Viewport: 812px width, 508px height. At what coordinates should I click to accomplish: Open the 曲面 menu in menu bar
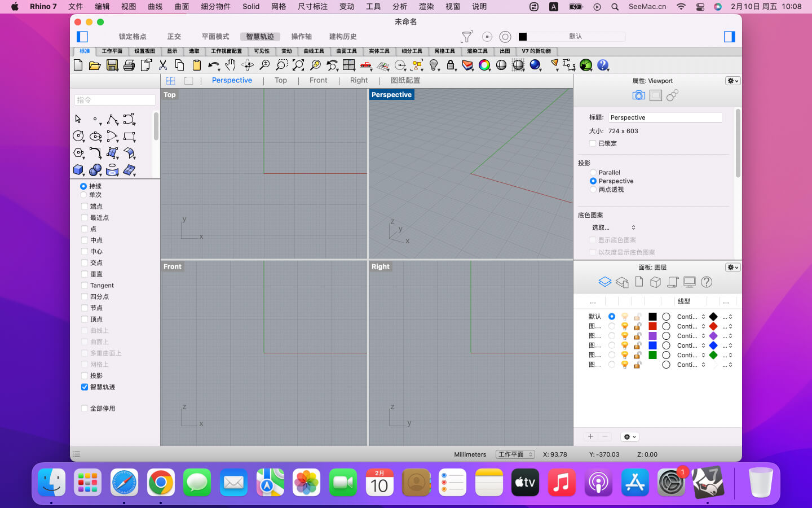click(182, 7)
